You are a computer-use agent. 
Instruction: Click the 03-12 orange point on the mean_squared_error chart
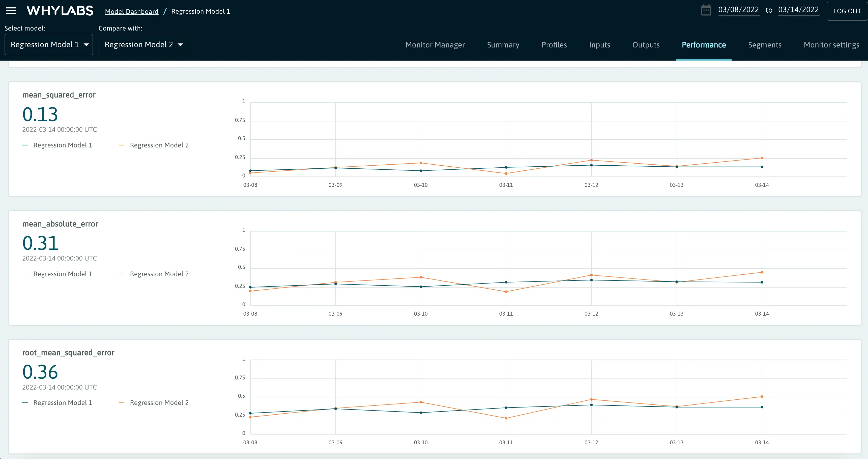591,160
